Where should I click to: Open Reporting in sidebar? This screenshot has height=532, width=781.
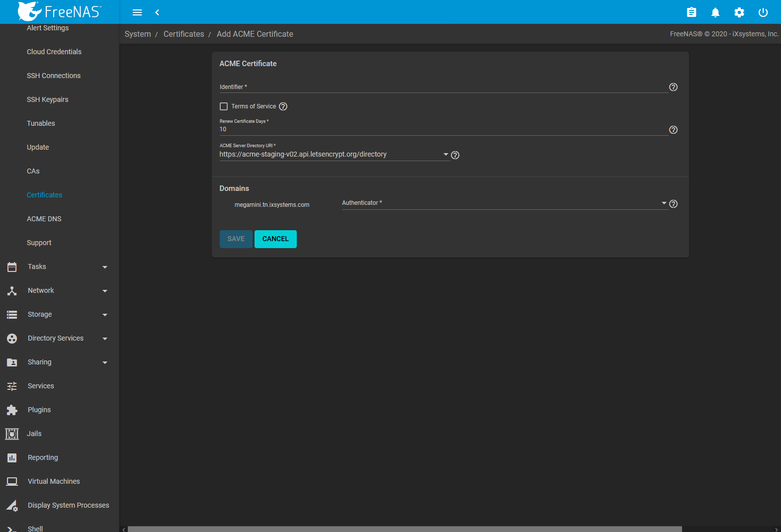click(43, 457)
